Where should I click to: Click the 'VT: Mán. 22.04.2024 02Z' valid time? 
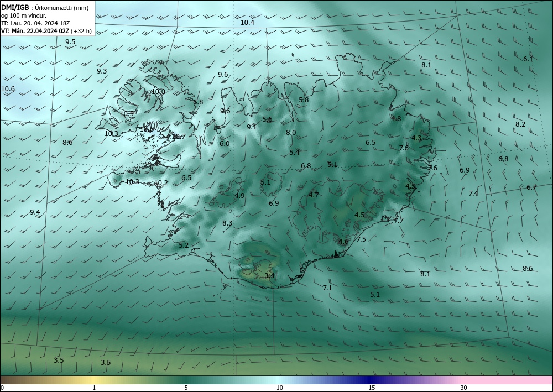pos(35,31)
